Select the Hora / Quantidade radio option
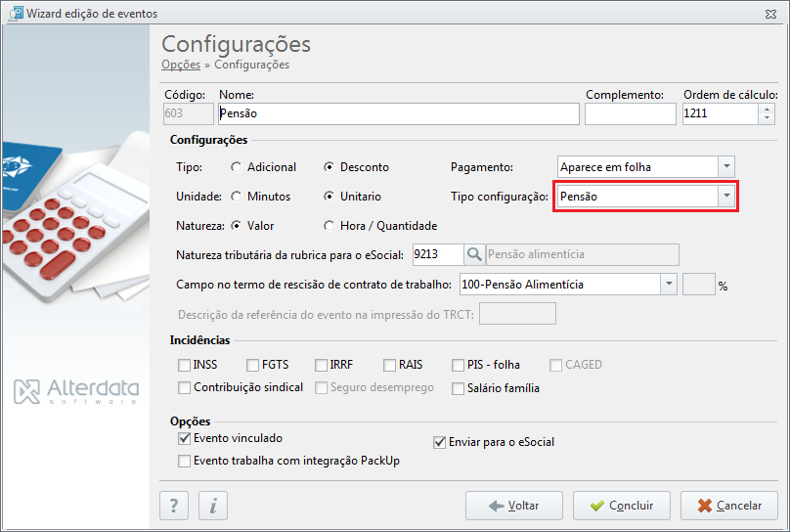790x532 pixels. coord(329,226)
